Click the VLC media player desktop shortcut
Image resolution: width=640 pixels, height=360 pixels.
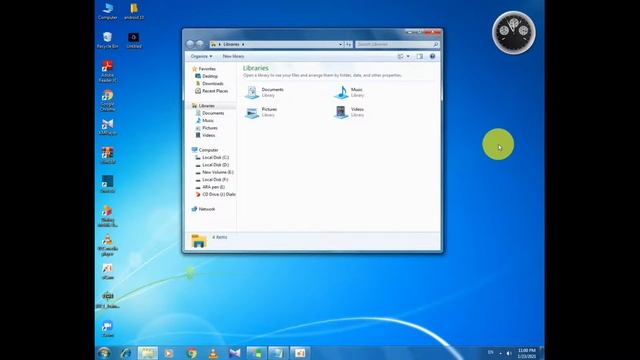[x=107, y=245]
